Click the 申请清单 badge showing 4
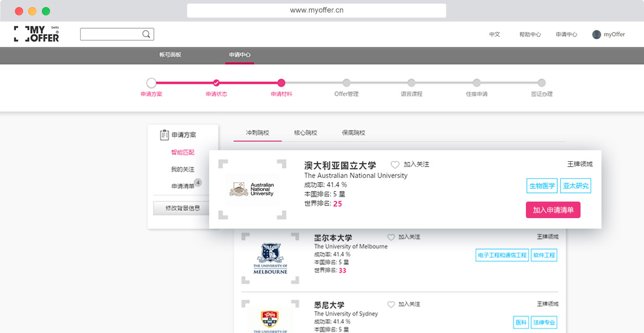 click(x=198, y=182)
